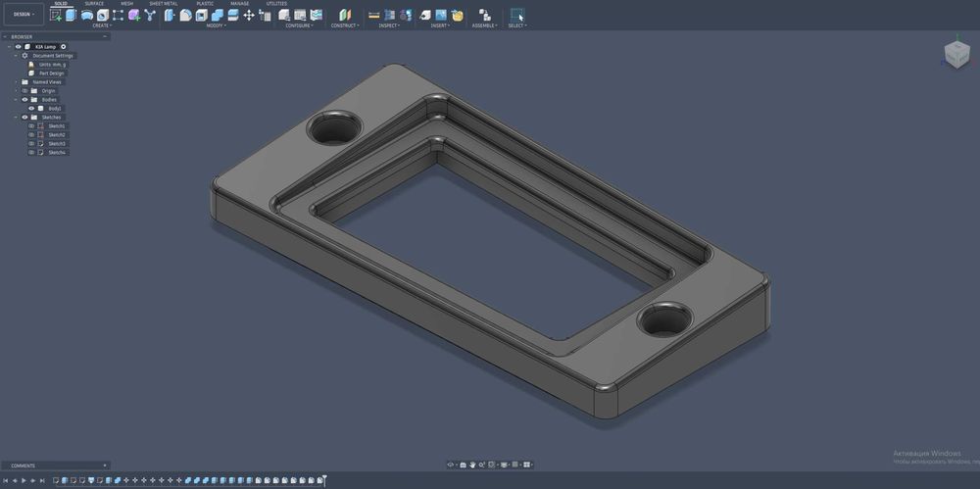Viewport: 980px width, 489px height.
Task: Switch to the SHEET METAL tab
Action: coord(163,3)
